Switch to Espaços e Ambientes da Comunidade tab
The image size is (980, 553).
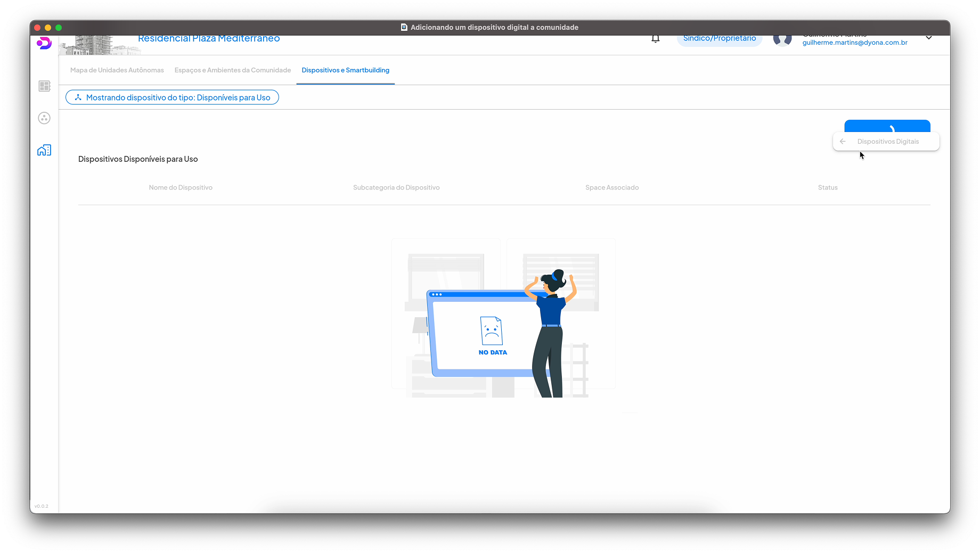(232, 70)
